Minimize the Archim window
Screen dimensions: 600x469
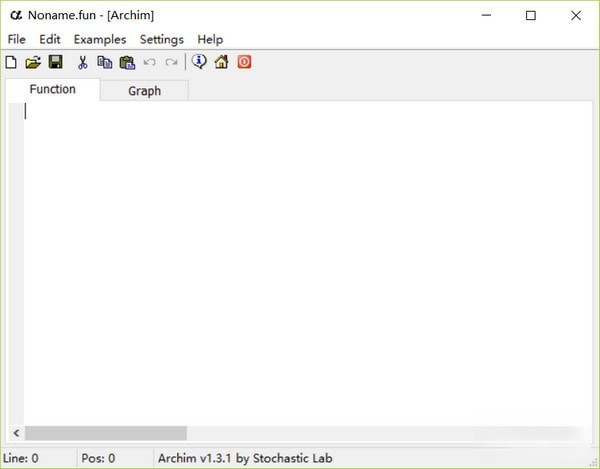click(486, 15)
